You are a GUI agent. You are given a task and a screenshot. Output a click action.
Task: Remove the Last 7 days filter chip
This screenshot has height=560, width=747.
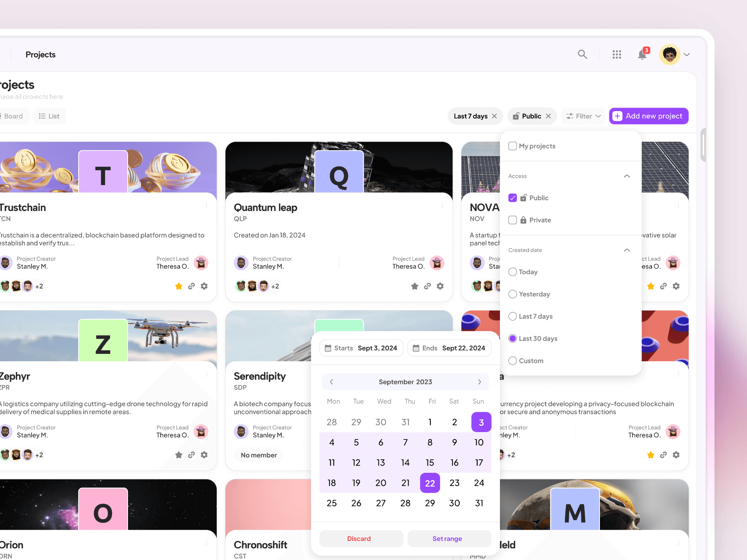click(x=494, y=116)
